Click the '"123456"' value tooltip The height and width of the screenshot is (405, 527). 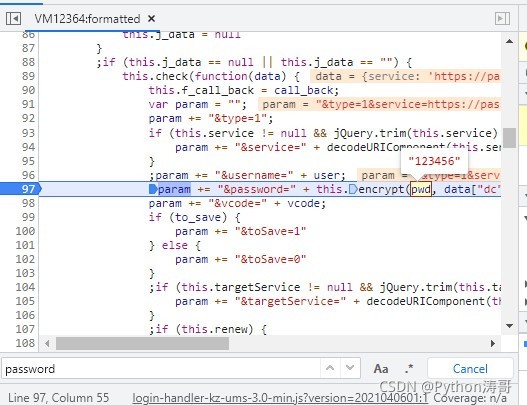[434, 161]
